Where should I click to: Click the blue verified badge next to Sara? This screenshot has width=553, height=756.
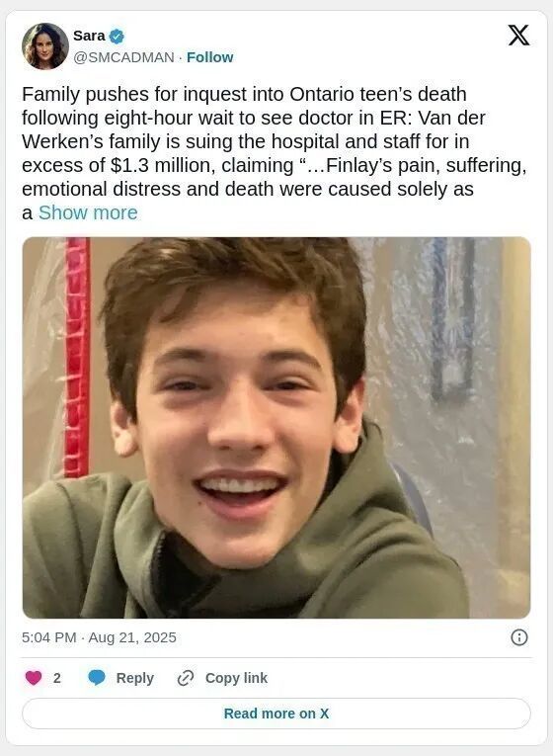tap(117, 36)
